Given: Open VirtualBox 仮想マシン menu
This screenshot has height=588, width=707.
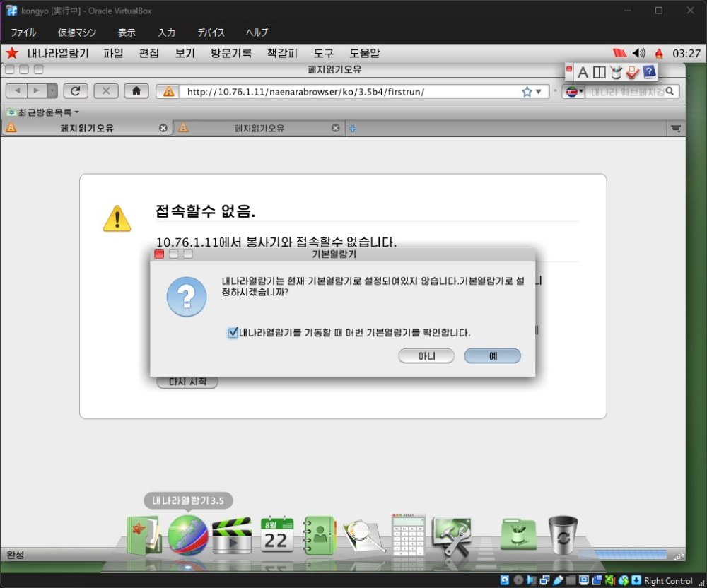Looking at the screenshot, I should 76,33.
